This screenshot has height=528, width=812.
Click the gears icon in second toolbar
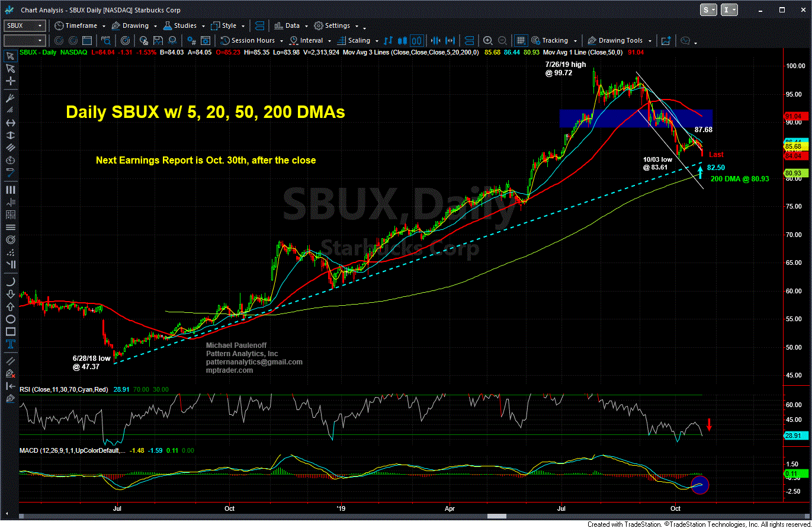pyautogui.click(x=191, y=41)
